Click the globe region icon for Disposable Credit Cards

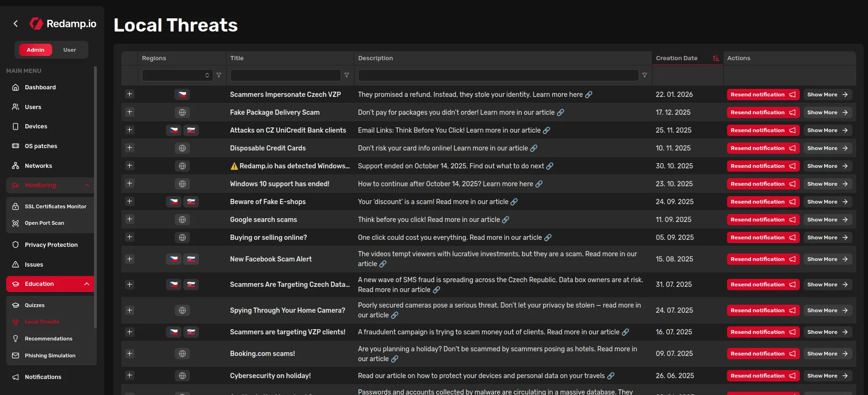pos(182,148)
